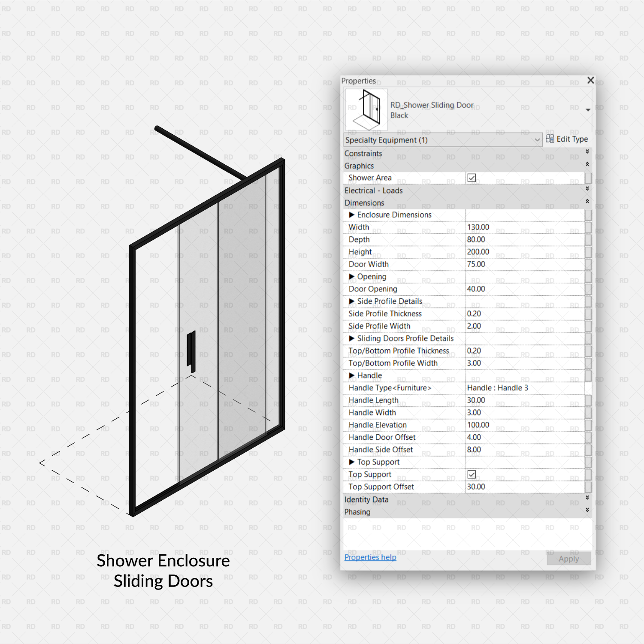
Task: Expand the Constraints section
Action: [x=587, y=151]
